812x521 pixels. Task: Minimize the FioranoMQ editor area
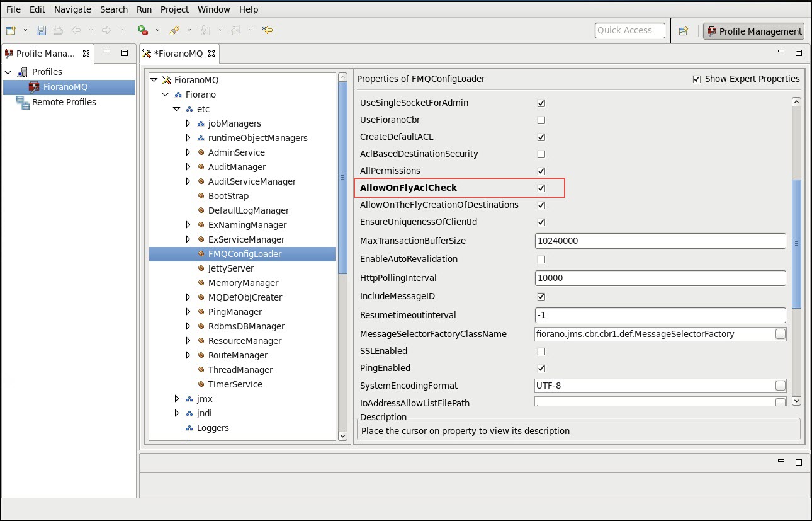tap(781, 52)
